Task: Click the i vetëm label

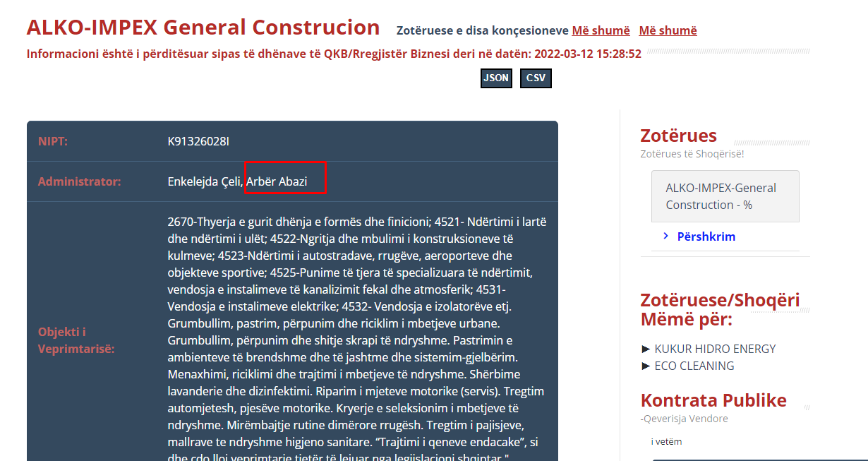Action: pos(666,442)
